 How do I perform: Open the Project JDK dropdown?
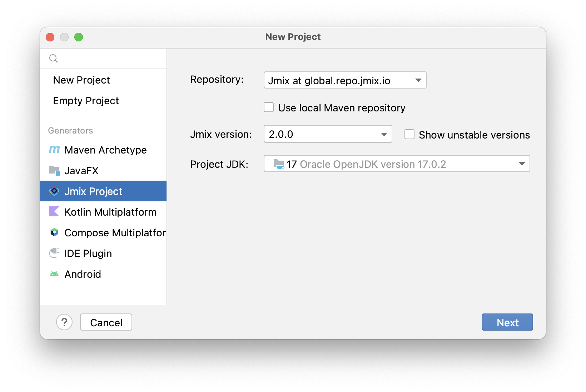(x=397, y=164)
